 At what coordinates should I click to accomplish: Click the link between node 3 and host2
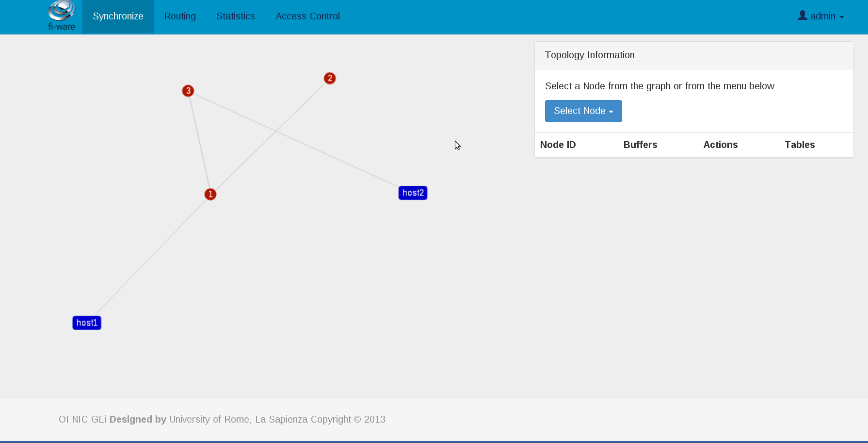296,140
